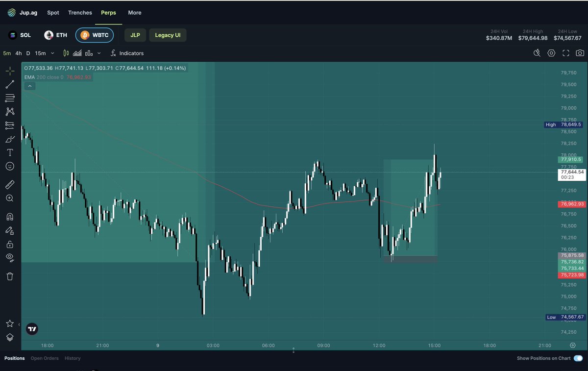
Task: Click the JLP button
Action: 135,35
